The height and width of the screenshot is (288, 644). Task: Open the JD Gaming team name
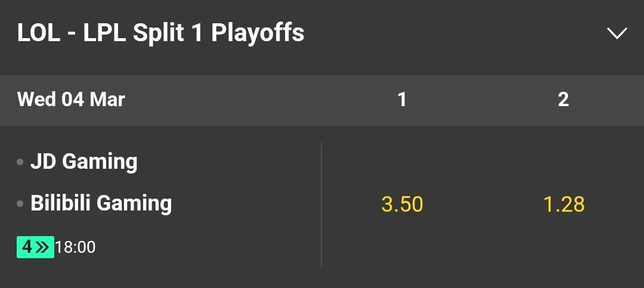tap(84, 162)
